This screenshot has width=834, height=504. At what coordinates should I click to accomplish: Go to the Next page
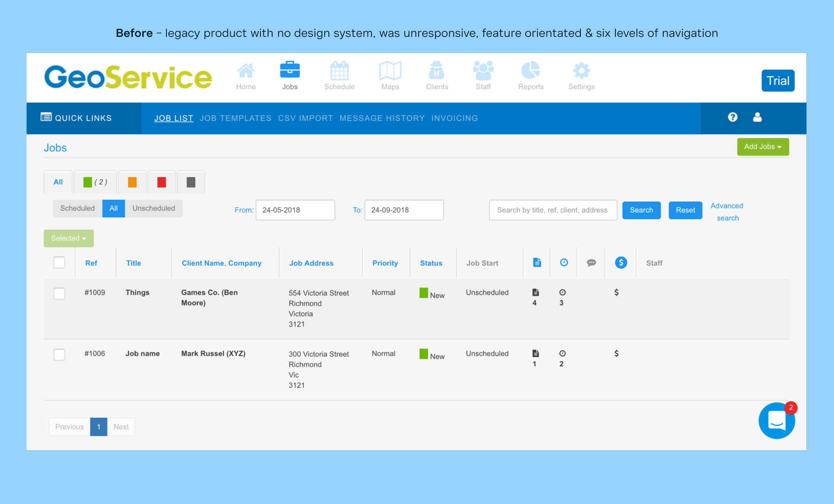pos(121,427)
